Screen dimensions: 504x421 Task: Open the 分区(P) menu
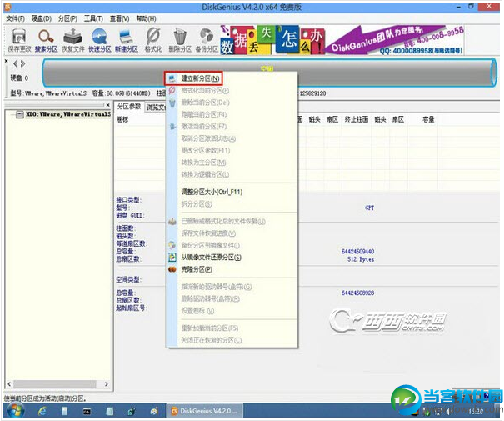pos(67,18)
